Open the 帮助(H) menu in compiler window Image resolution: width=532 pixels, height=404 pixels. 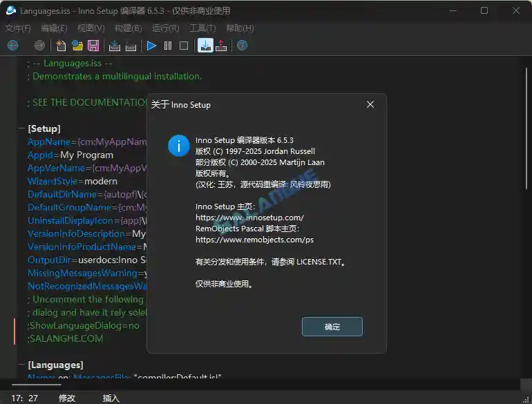[x=240, y=28]
